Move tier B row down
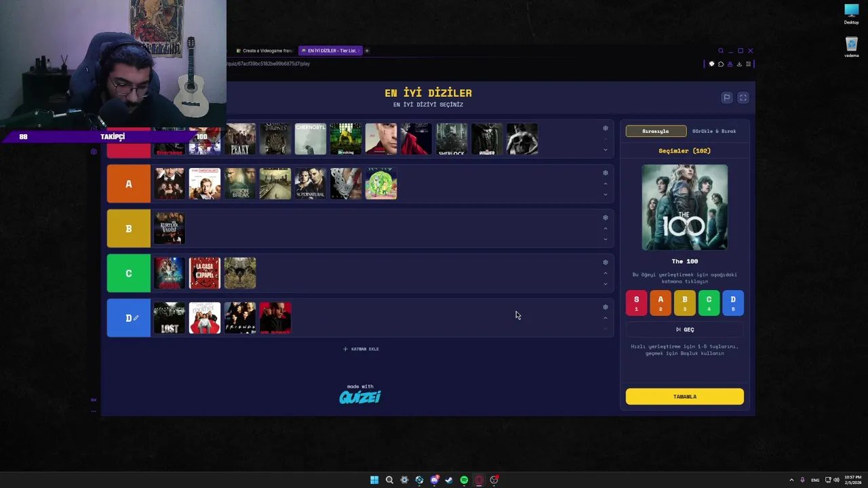Image resolution: width=868 pixels, height=488 pixels. tap(606, 239)
